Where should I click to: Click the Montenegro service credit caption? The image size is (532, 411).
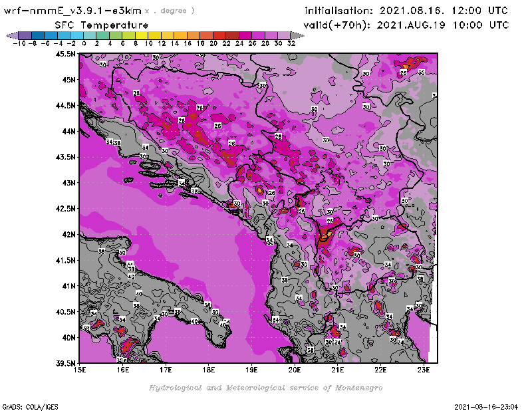[265, 388]
